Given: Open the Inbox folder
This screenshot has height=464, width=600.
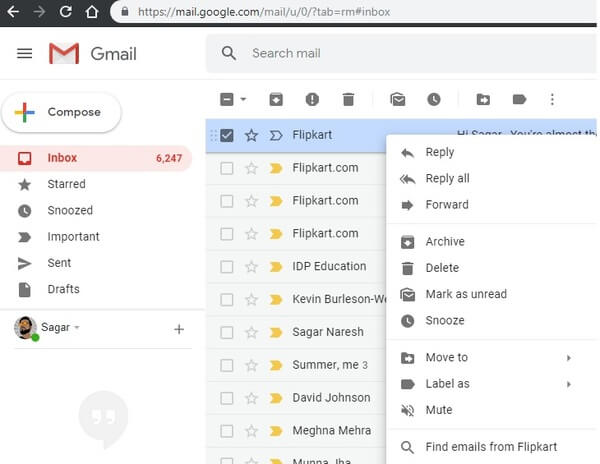Looking at the screenshot, I should (96, 158).
